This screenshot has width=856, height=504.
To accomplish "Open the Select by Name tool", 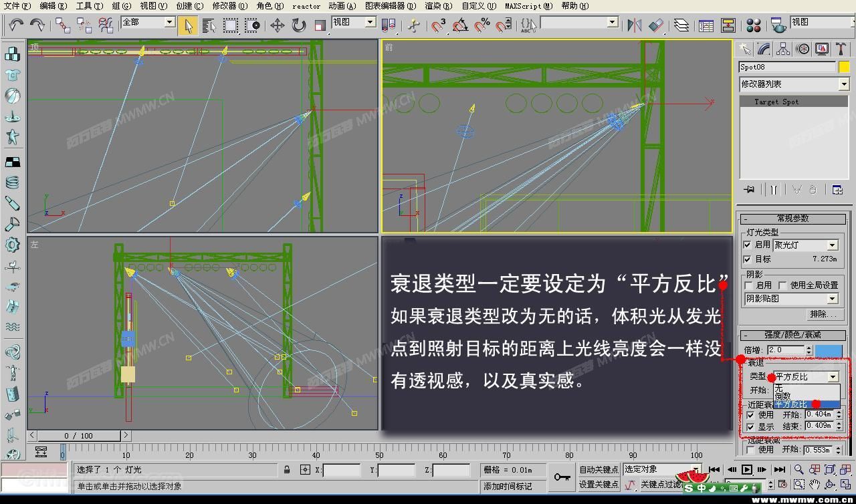I will tap(209, 25).
